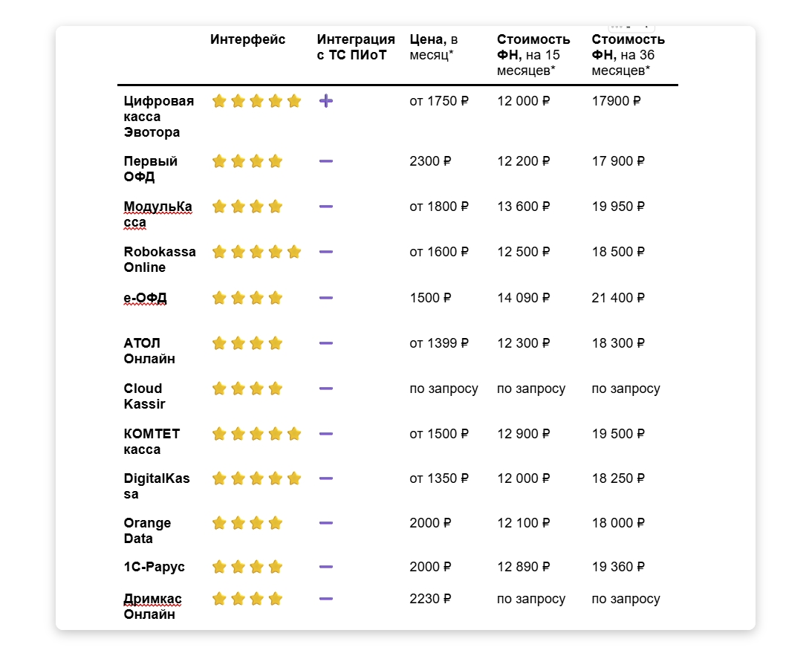This screenshot has height=656, width=812.
Task: Click the fifth star in DigitalKassa row
Action: [294, 478]
